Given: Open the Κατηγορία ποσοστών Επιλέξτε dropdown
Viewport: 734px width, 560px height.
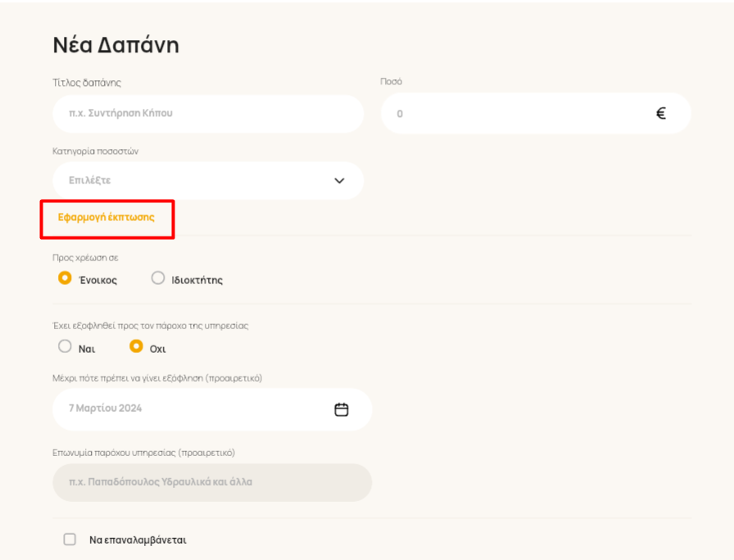Looking at the screenshot, I should coord(208,181).
